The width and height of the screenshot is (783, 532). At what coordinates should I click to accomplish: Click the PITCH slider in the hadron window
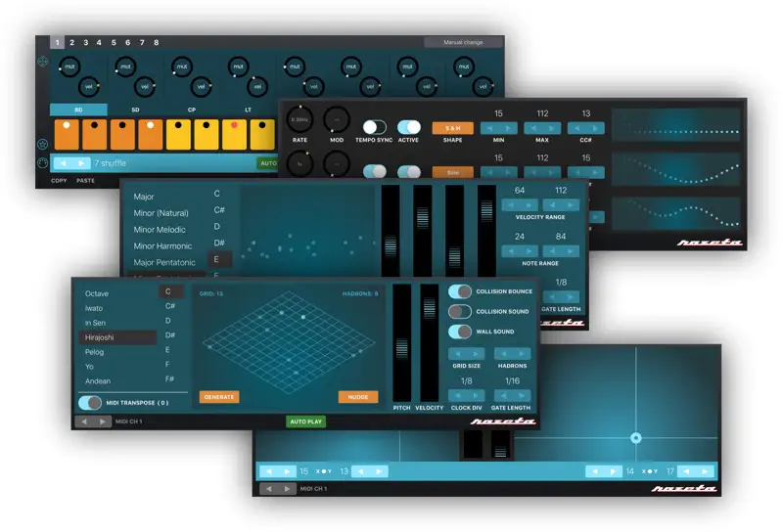(x=402, y=343)
